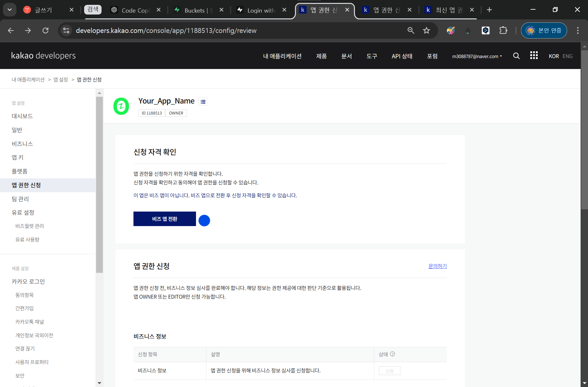The image size is (588, 387).
Task: Switch language to KOR
Action: coord(554,56)
